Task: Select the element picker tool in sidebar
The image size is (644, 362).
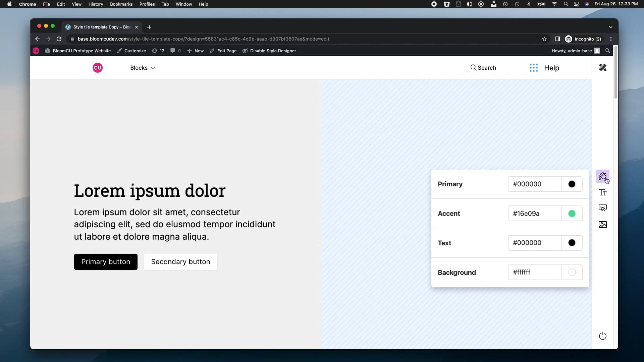Action: (603, 208)
